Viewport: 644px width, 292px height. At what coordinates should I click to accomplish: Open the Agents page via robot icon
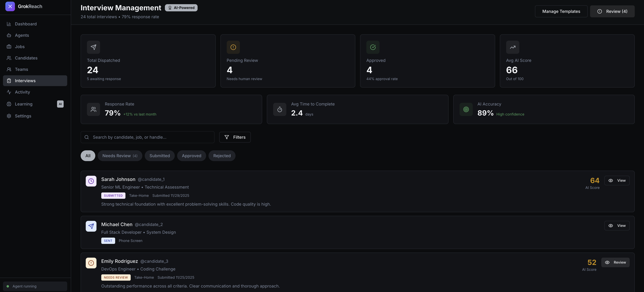[9, 35]
